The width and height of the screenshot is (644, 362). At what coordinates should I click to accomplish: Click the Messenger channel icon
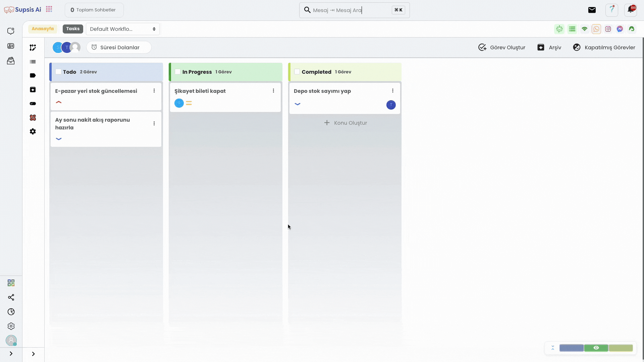click(x=620, y=29)
